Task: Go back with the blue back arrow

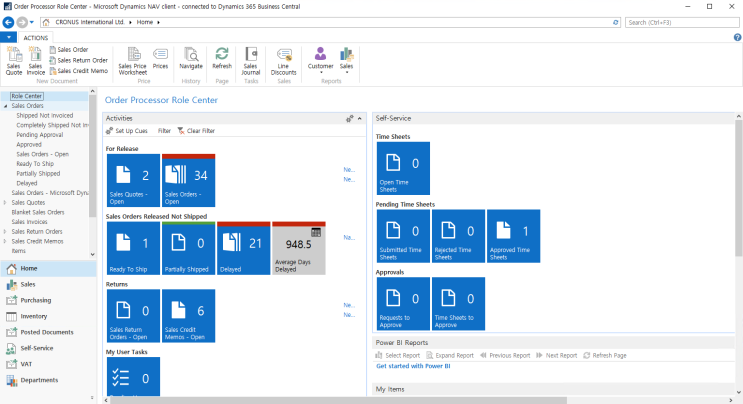Action: [8, 22]
